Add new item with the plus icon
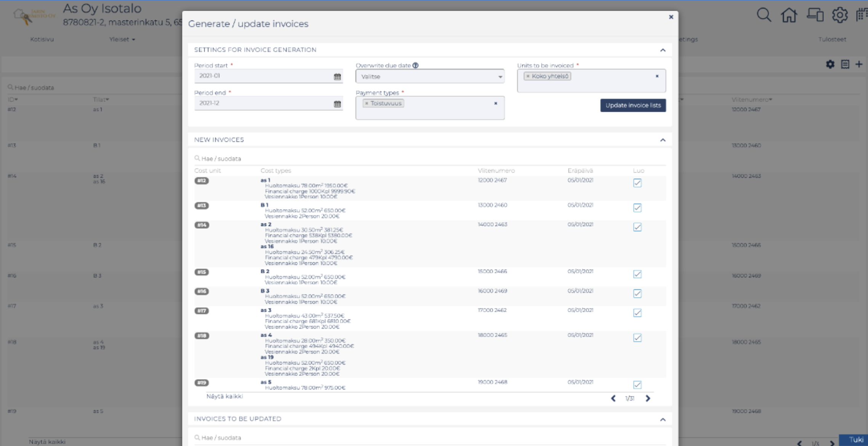This screenshot has width=868, height=446. (x=858, y=64)
